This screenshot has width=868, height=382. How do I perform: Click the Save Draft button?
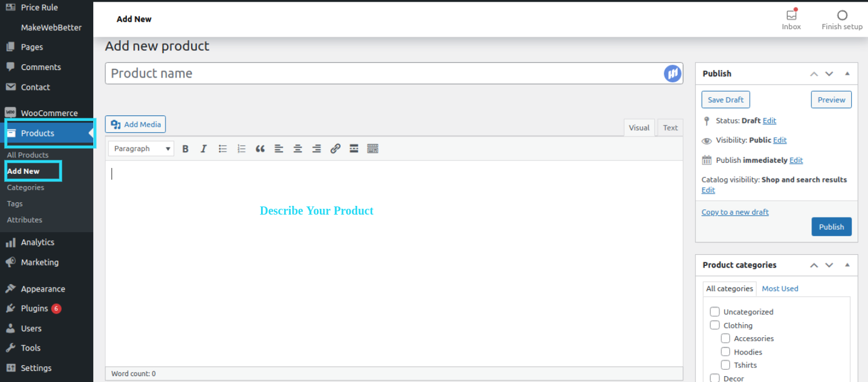725,99
